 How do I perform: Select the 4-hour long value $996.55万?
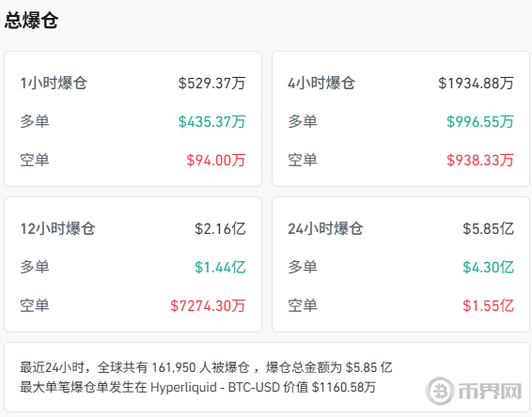[x=479, y=121]
